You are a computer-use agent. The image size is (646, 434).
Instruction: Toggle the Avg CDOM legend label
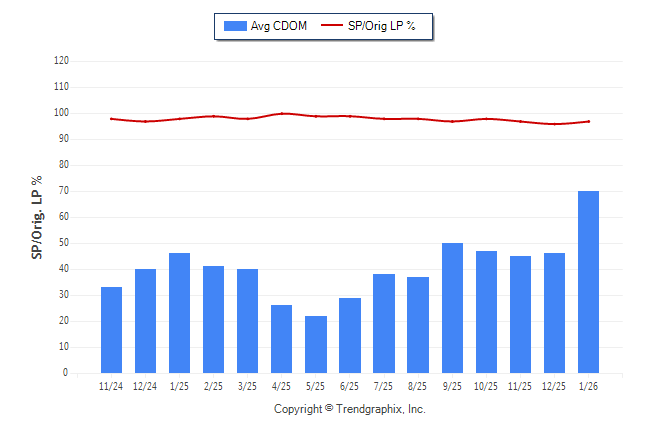[x=279, y=26]
